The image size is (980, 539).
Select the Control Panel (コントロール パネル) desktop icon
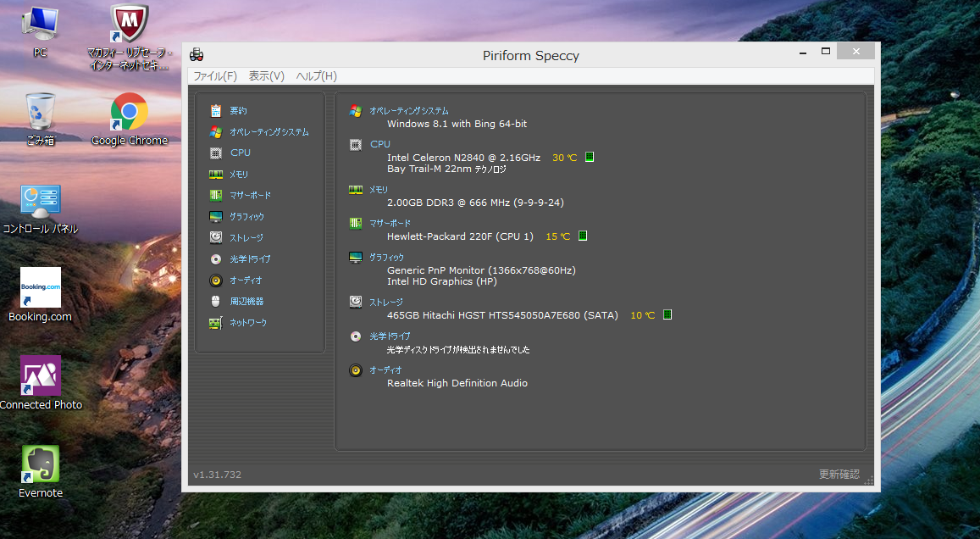tap(41, 208)
